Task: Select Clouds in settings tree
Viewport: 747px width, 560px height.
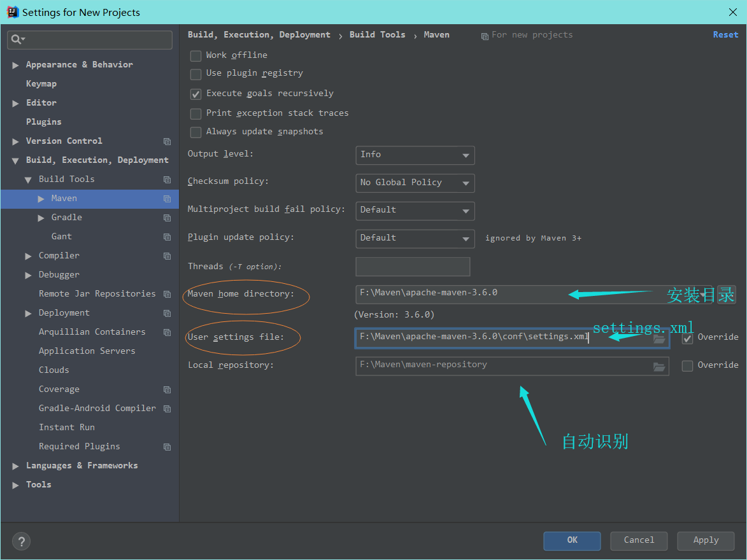Action: (54, 370)
